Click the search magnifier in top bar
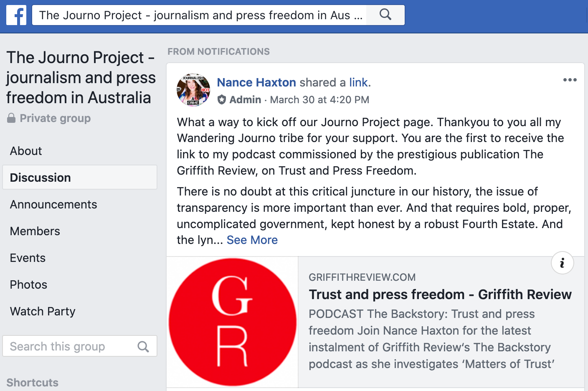 [385, 15]
